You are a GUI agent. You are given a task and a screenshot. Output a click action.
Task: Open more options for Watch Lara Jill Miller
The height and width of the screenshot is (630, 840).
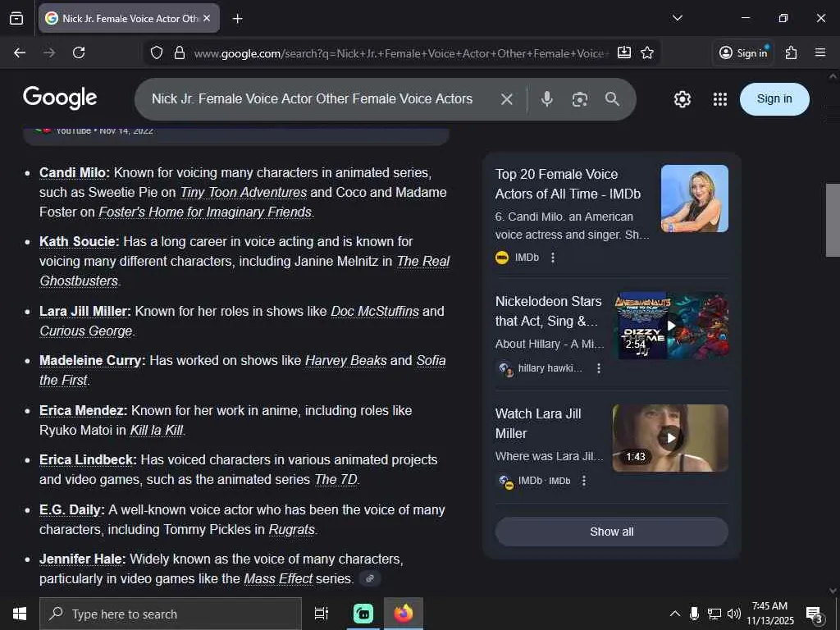pyautogui.click(x=584, y=481)
